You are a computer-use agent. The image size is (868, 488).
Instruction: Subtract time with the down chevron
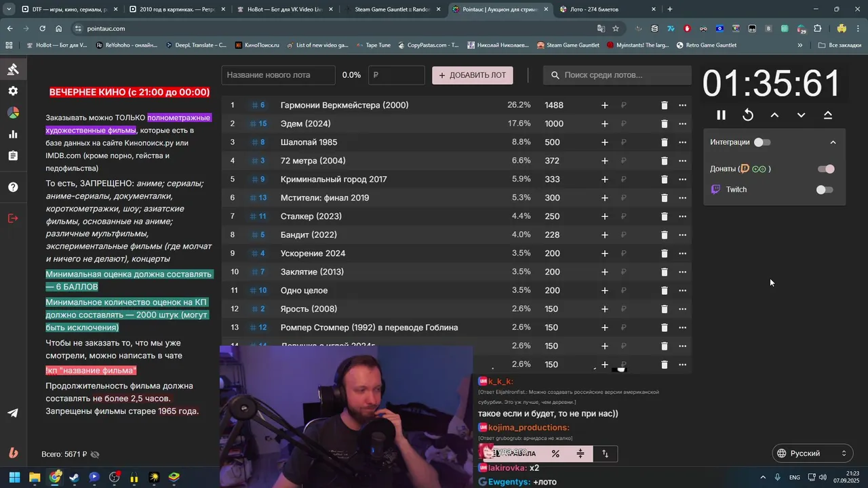[801, 115]
